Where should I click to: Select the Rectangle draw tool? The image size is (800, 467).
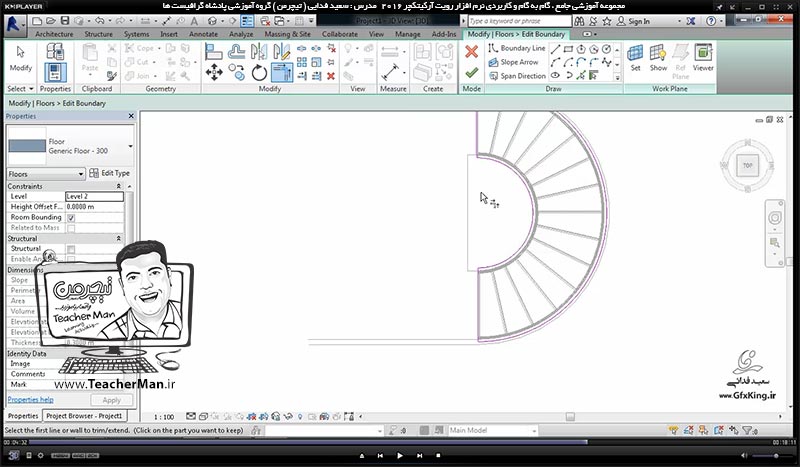click(x=568, y=50)
